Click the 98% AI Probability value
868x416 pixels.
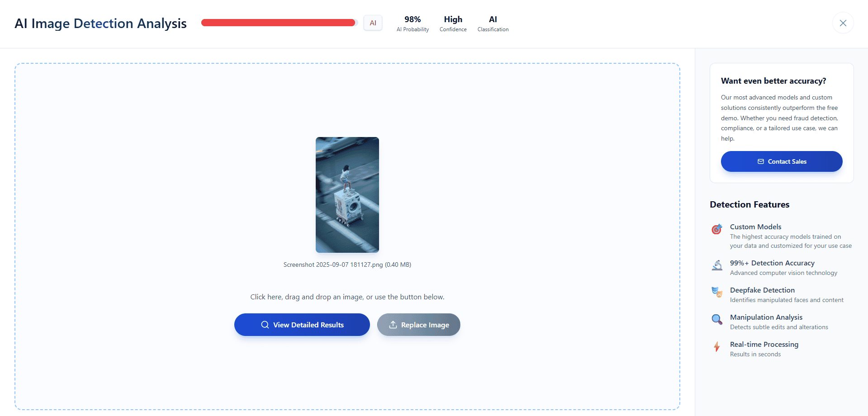(413, 19)
